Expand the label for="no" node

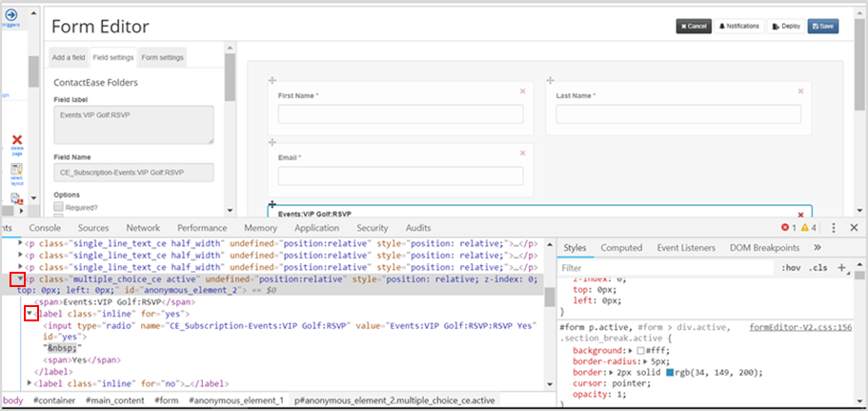(30, 383)
